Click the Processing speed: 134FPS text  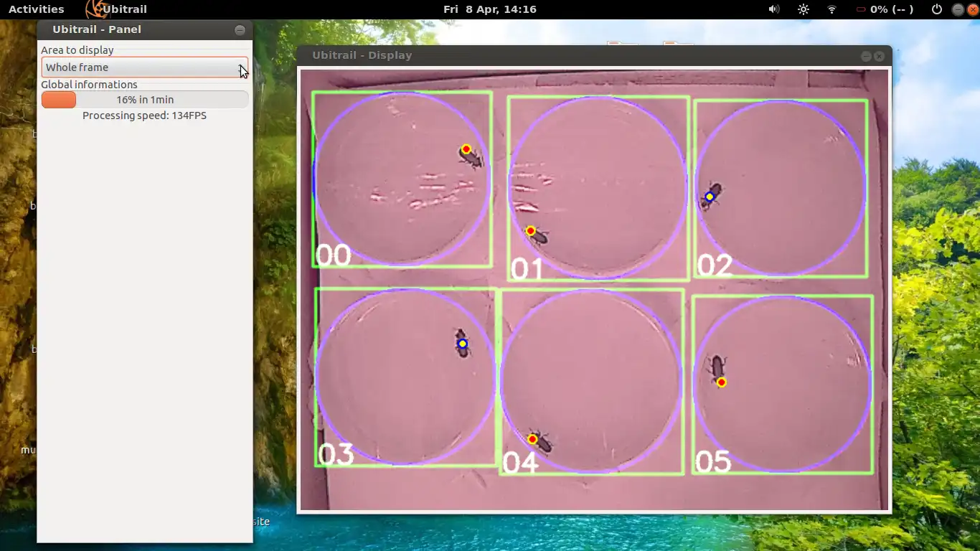pyautogui.click(x=144, y=116)
